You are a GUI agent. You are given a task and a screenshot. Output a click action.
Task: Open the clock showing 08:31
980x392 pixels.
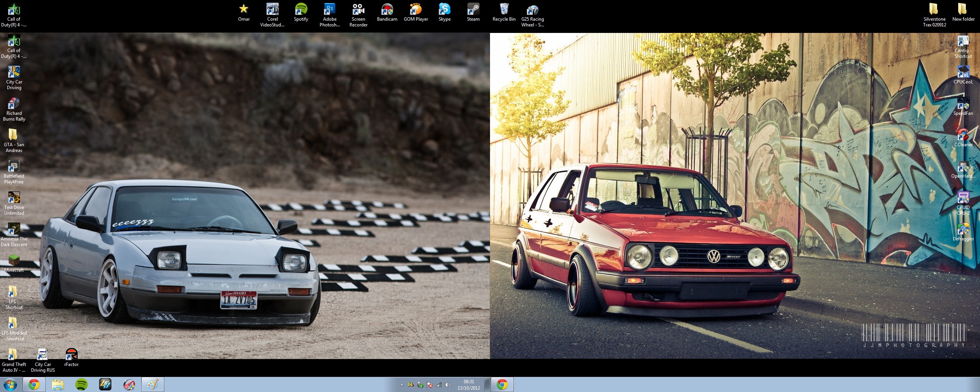click(x=469, y=385)
